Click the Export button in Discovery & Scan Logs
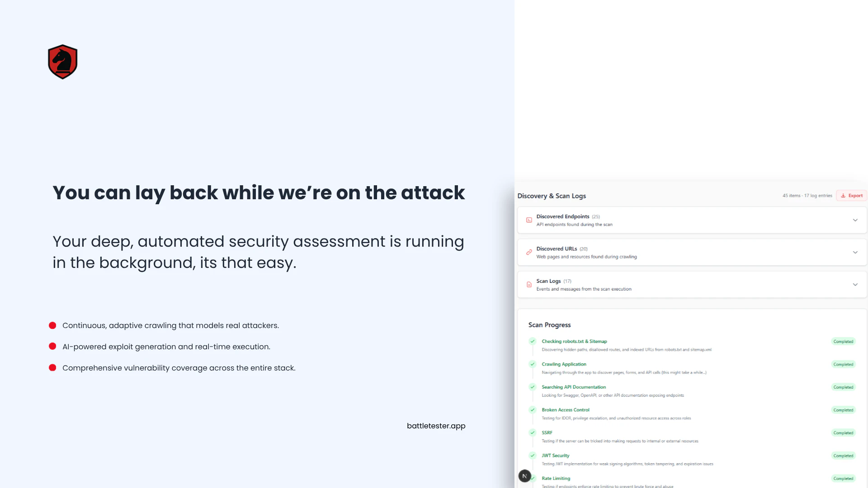 [852, 196]
